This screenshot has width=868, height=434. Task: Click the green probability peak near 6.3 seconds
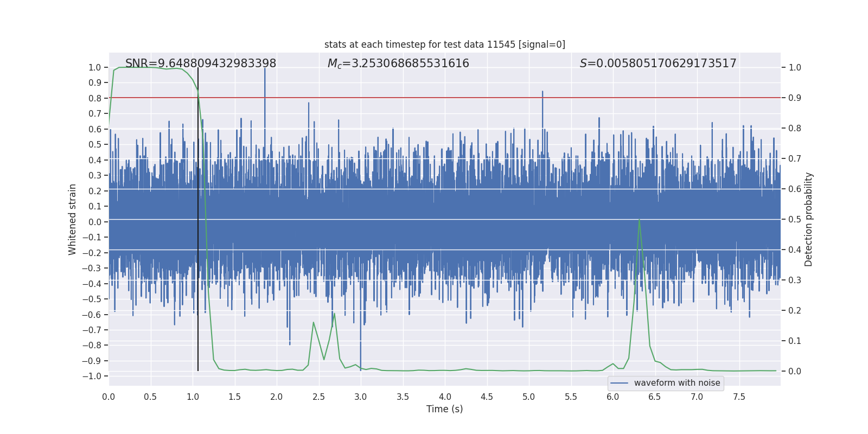point(640,220)
